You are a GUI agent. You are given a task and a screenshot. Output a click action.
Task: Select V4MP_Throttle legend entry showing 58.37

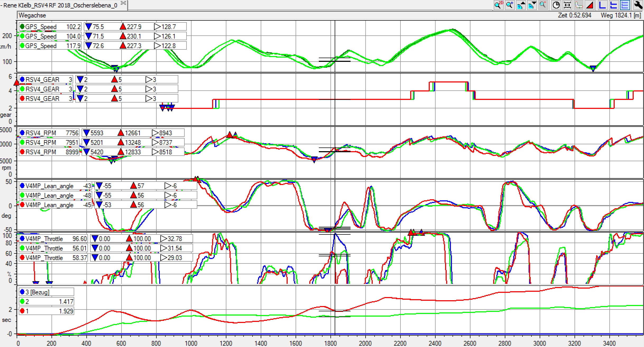(x=53, y=258)
